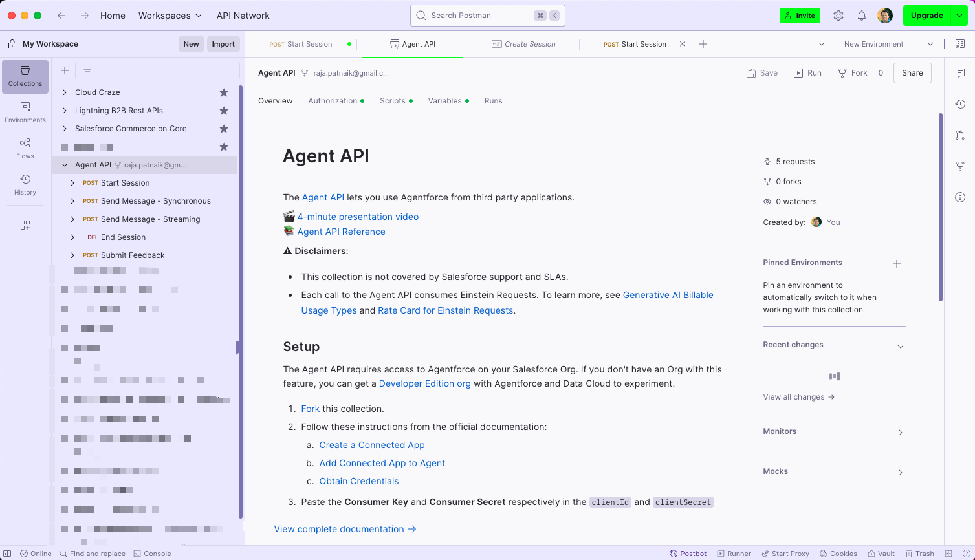The width and height of the screenshot is (975, 560).
Task: Open the changelog history icon in right sidebar
Action: point(960,104)
